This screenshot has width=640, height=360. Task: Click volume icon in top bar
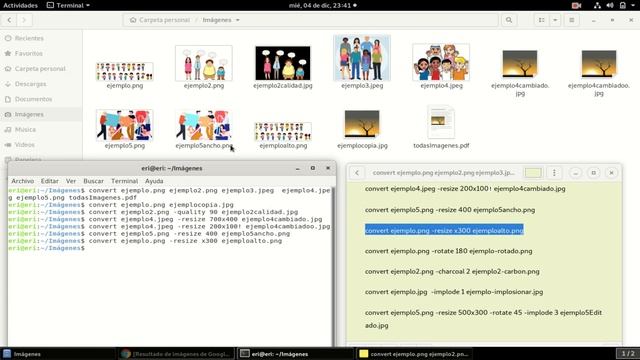610,5
